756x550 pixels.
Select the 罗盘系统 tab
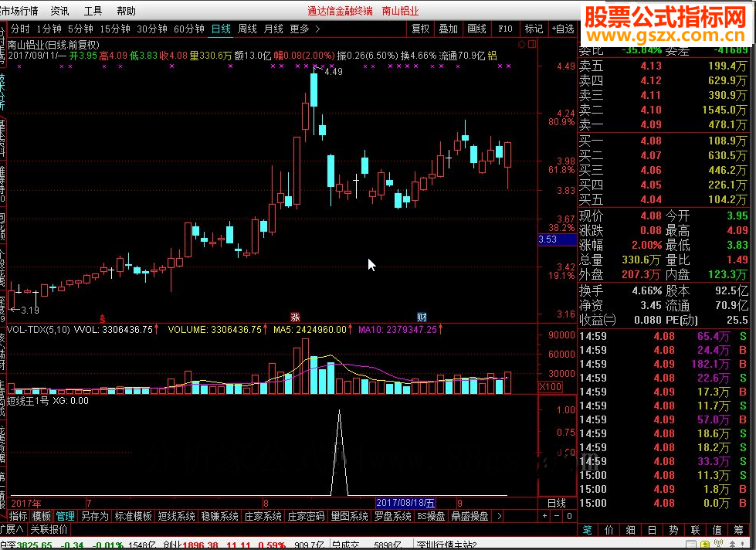click(392, 516)
